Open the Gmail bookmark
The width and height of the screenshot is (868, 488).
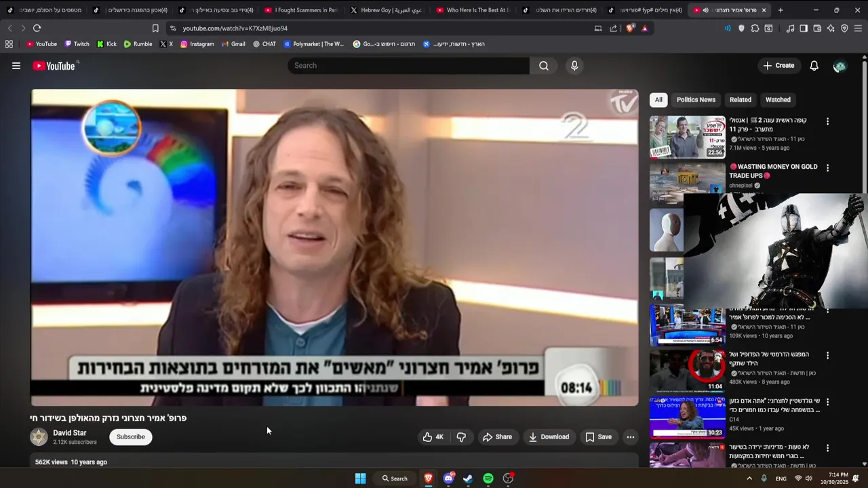tap(233, 44)
